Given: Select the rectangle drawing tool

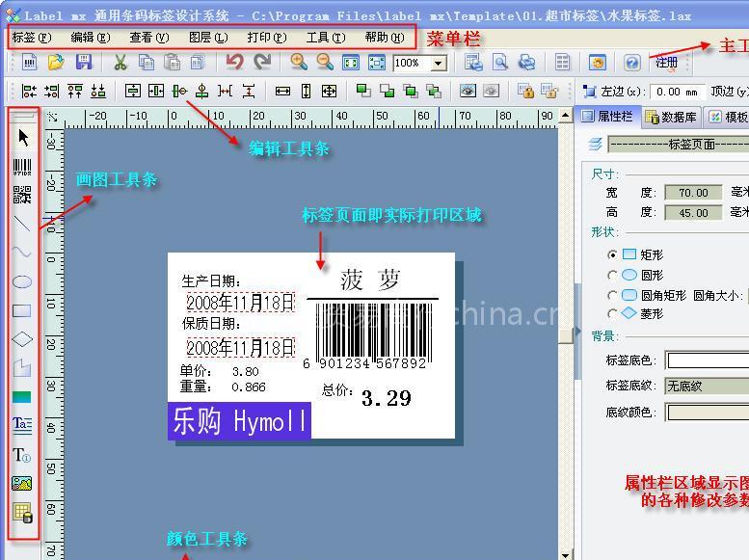Looking at the screenshot, I should point(22,310).
